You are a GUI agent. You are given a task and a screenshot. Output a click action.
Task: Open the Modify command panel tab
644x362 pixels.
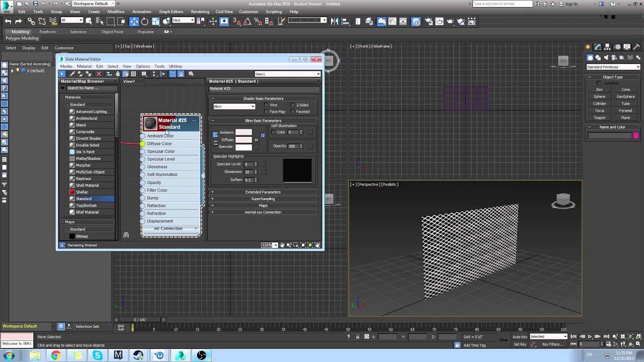[598, 47]
